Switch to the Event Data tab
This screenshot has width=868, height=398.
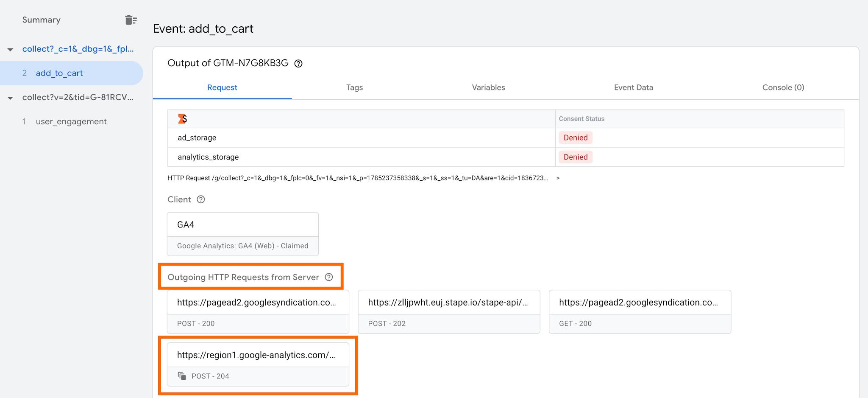click(634, 87)
